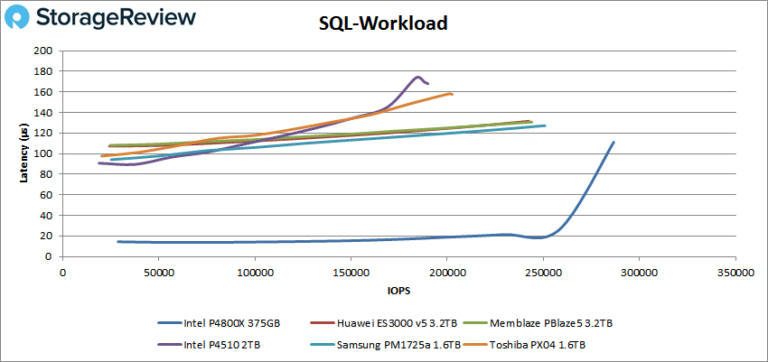Click the end of the teal Samsung curve
The image size is (768, 362).
[544, 125]
